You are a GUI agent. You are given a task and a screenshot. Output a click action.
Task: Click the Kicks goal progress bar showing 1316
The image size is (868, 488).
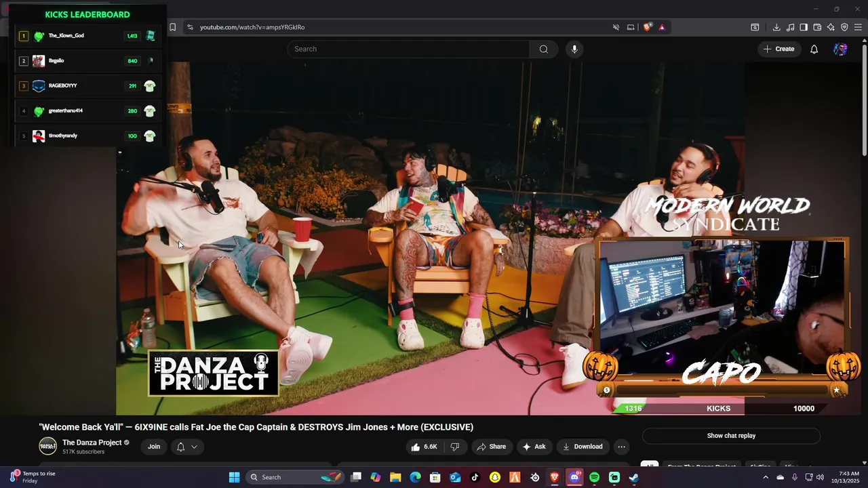click(718, 408)
